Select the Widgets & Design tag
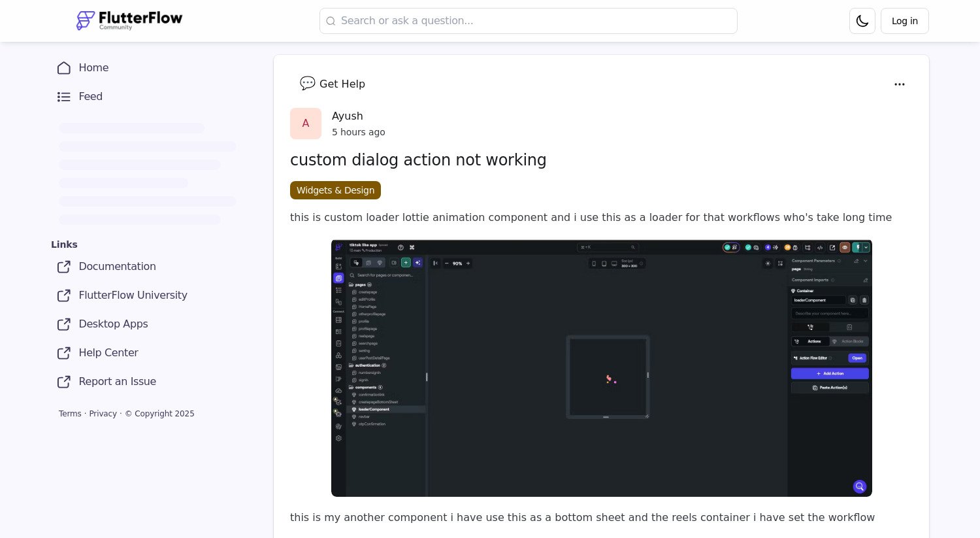 coord(335,190)
